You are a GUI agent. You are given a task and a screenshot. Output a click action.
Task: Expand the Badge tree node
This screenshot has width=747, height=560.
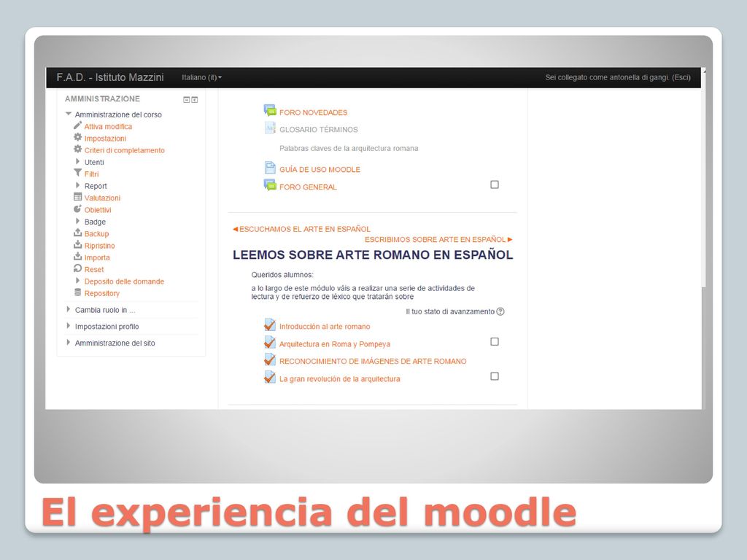[x=77, y=221]
